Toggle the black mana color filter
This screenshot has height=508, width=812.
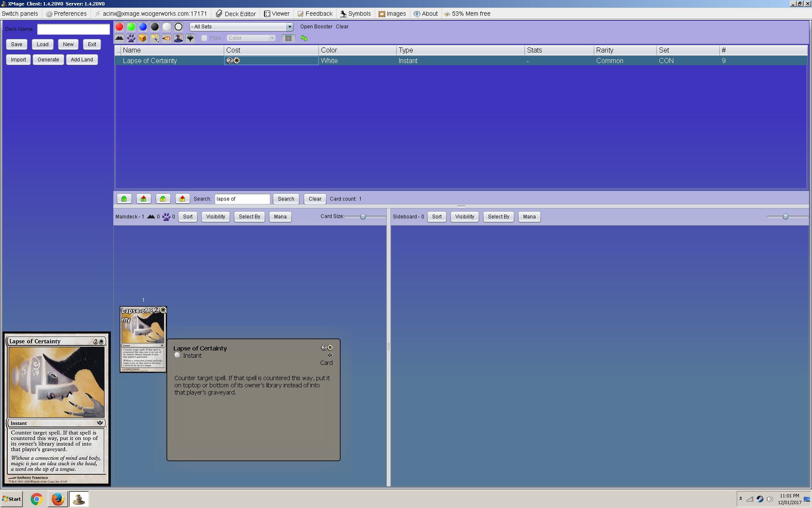[x=155, y=27]
